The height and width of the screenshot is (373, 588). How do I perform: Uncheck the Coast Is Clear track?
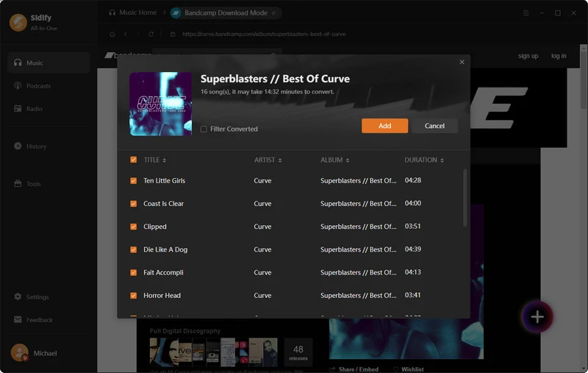134,204
